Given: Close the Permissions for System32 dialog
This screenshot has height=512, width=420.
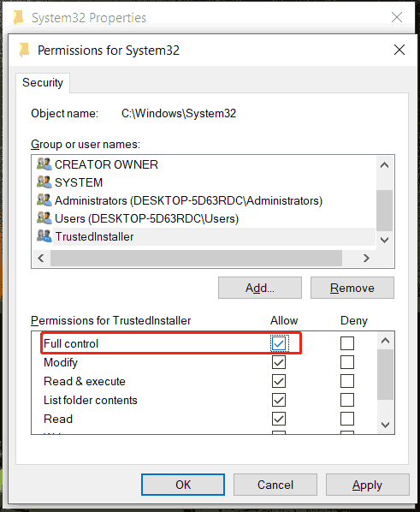Looking at the screenshot, I should pos(399,50).
